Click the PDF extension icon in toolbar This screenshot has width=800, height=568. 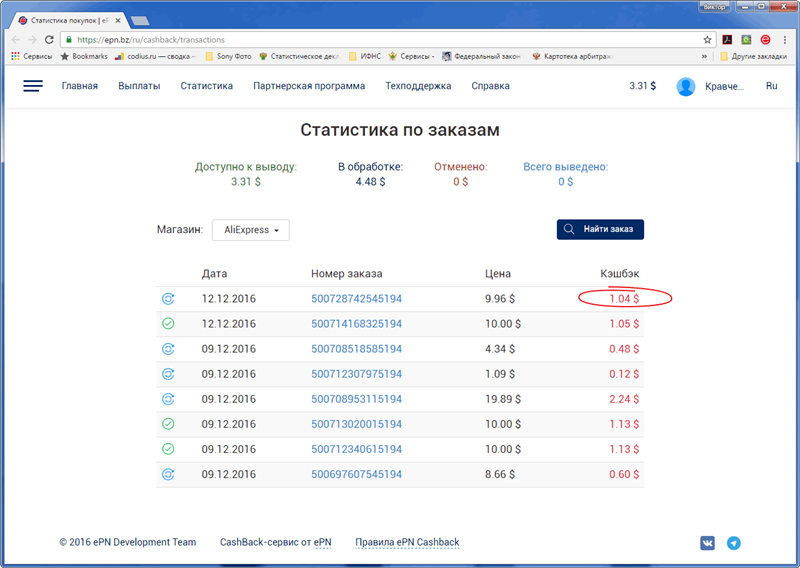728,40
